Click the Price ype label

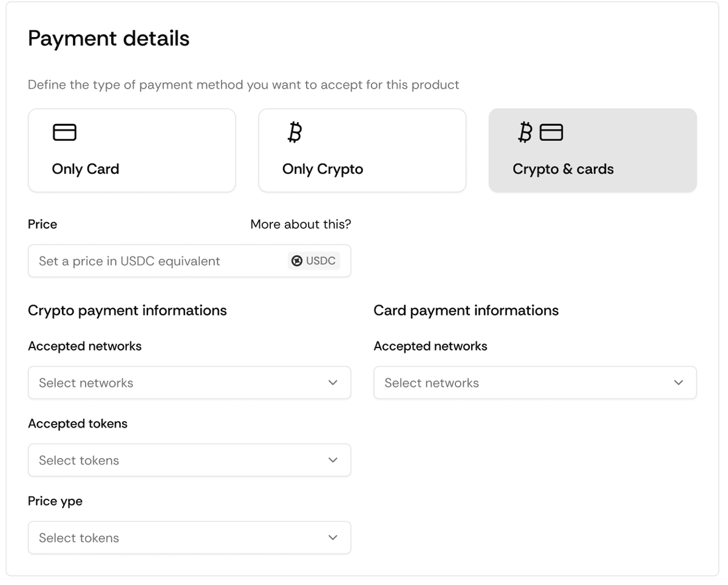55,501
